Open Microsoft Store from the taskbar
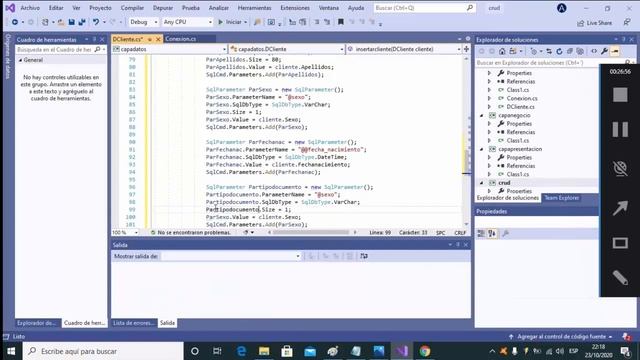The width and height of the screenshot is (640, 360). (x=287, y=351)
